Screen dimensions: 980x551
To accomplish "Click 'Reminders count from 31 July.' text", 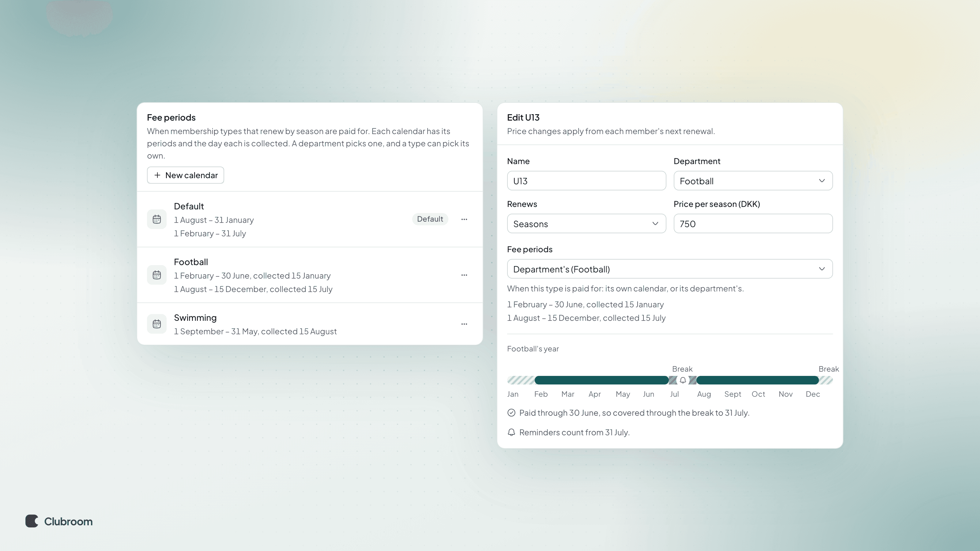I will point(574,432).
